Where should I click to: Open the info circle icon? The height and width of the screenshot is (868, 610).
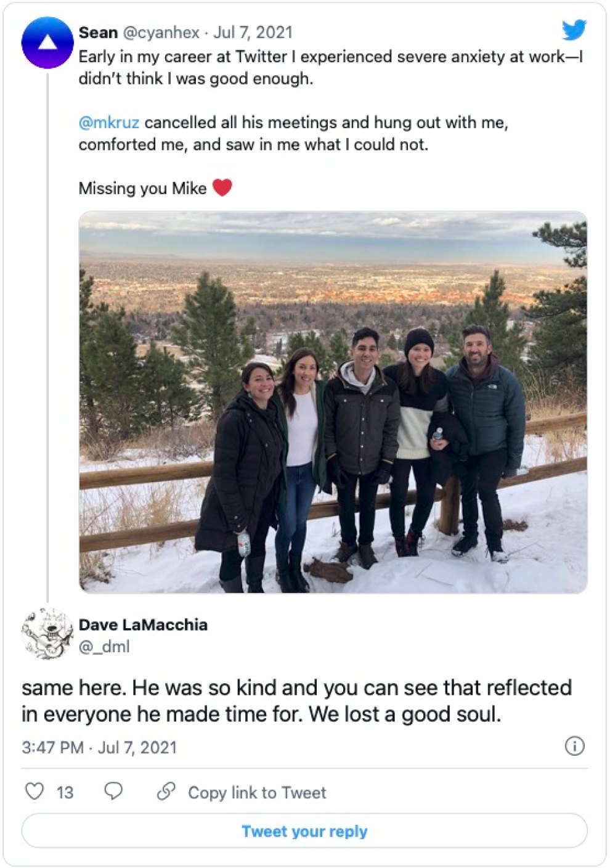574,747
